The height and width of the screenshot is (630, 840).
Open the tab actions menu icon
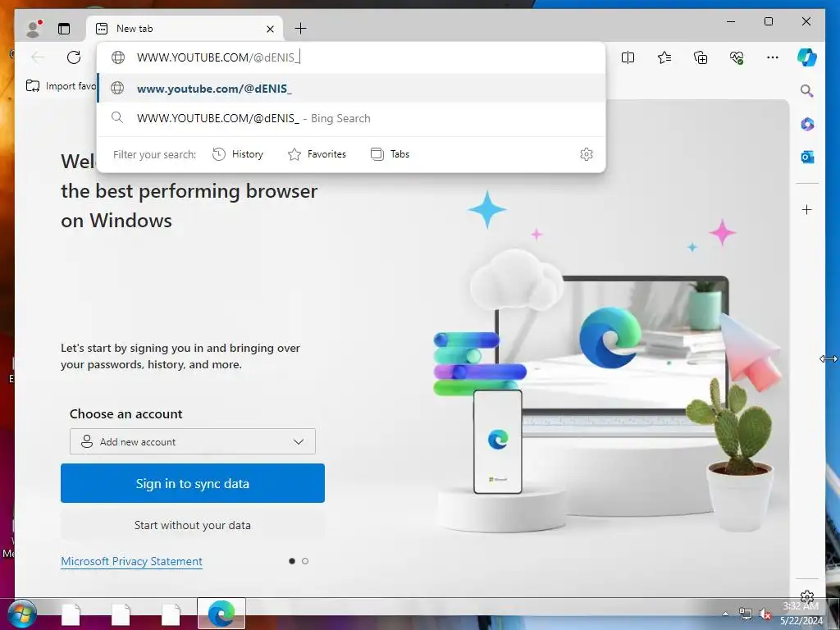pyautogui.click(x=64, y=29)
